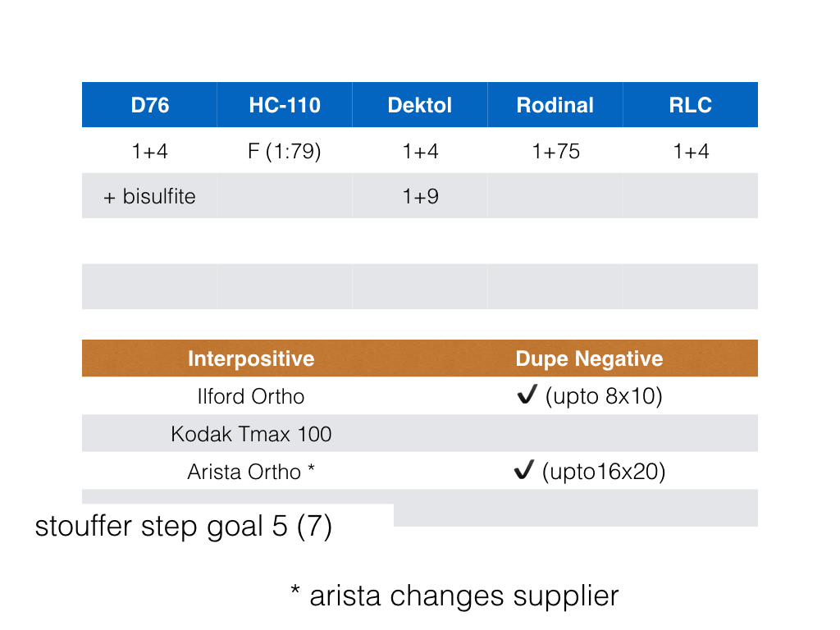Image resolution: width=840 pixels, height=630 pixels.
Task: Click the checkmark beside upto 8x10
Action: (x=527, y=395)
